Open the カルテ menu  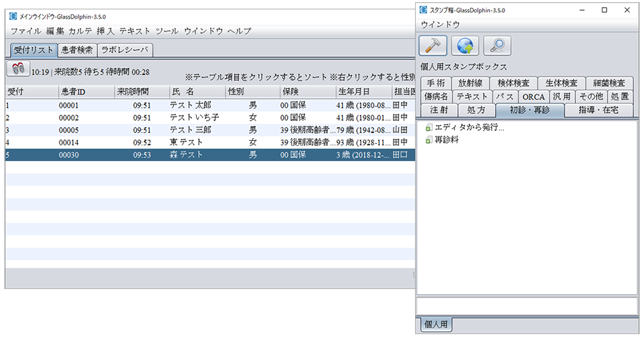click(80, 31)
